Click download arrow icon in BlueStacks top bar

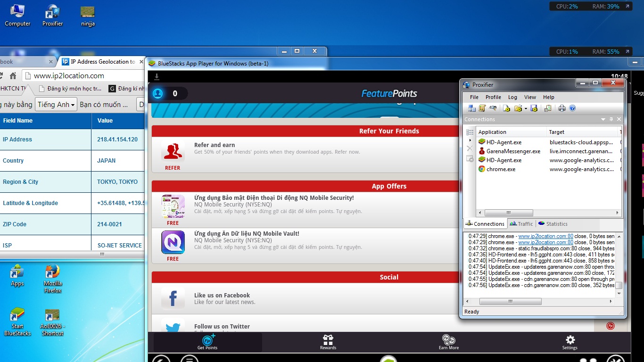point(157,77)
